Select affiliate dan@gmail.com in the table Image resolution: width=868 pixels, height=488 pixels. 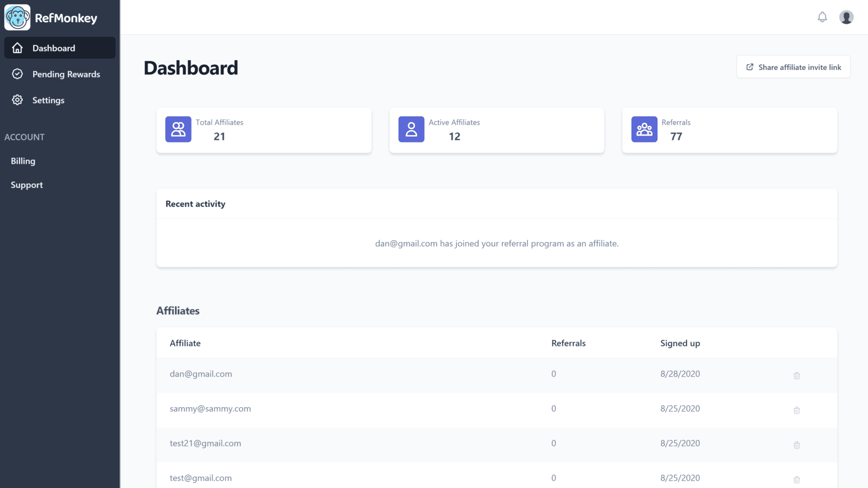[201, 374]
